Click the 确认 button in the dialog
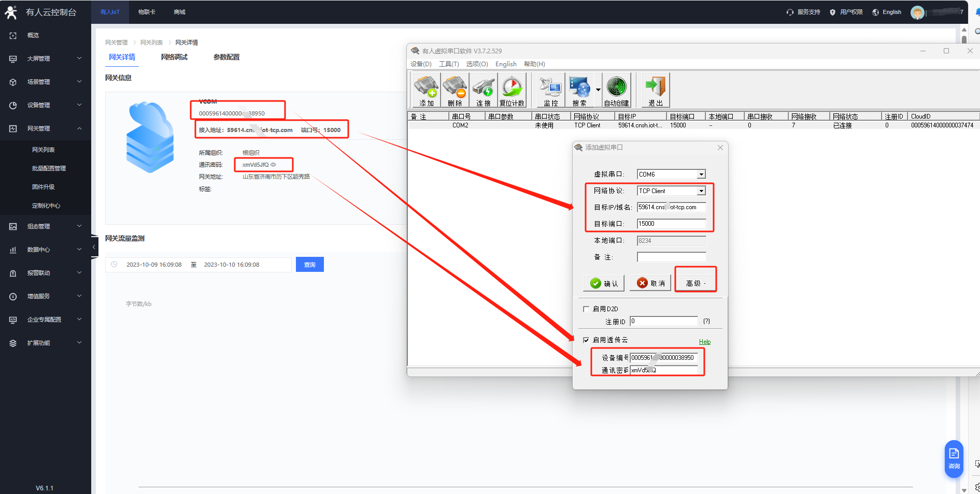 click(604, 283)
